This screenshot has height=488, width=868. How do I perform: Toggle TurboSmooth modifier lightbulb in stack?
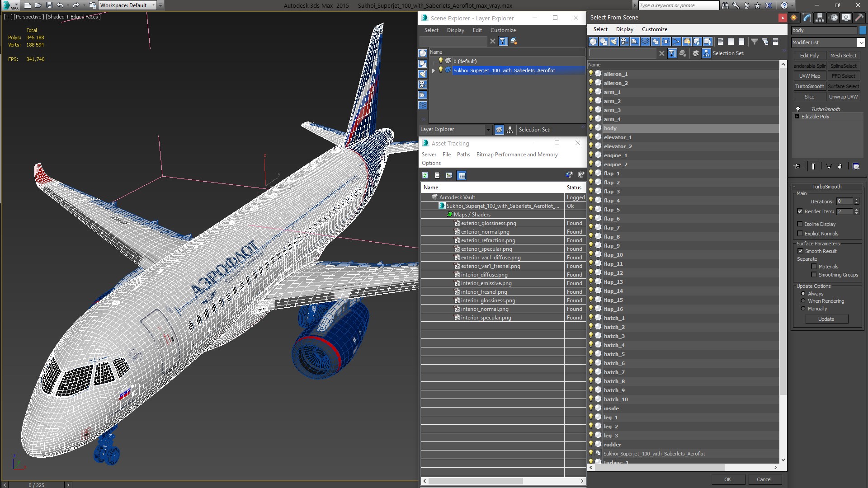[x=798, y=109]
